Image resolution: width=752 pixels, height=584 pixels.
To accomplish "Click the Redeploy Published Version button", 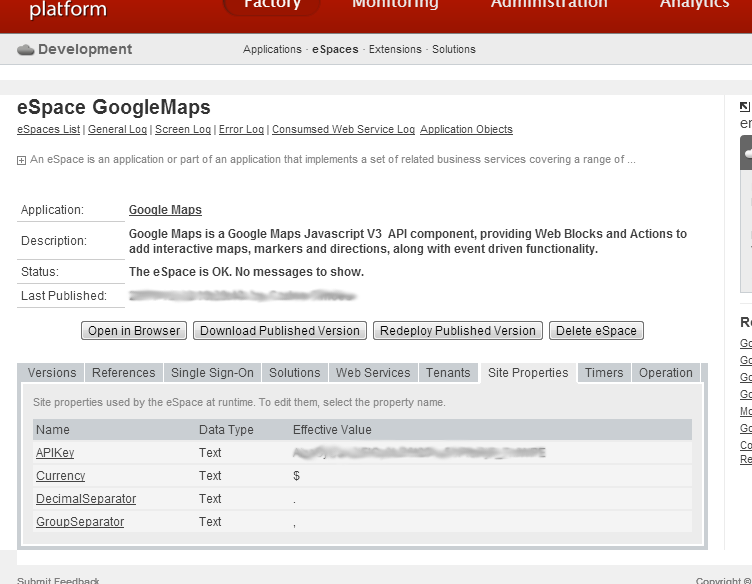I will pyautogui.click(x=458, y=331).
